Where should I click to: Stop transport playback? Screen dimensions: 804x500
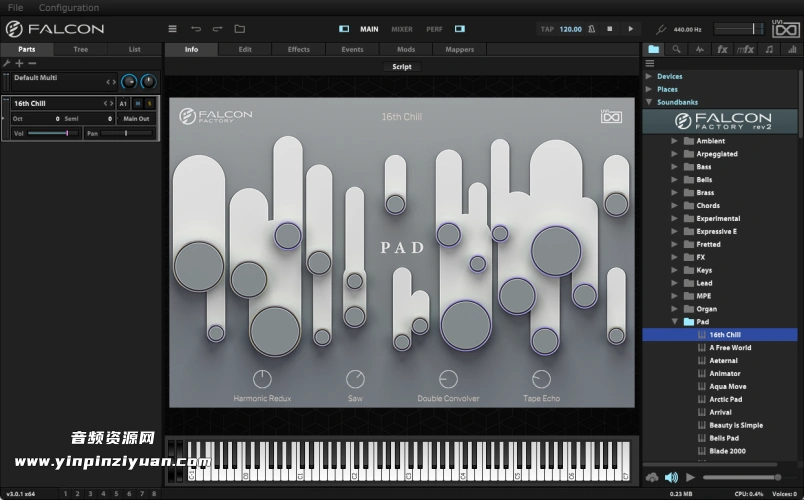(610, 29)
